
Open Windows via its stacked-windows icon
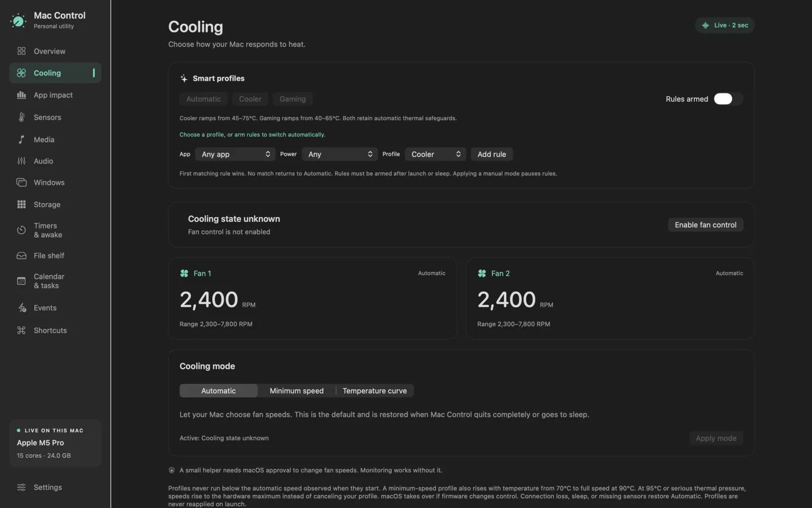[x=21, y=182]
